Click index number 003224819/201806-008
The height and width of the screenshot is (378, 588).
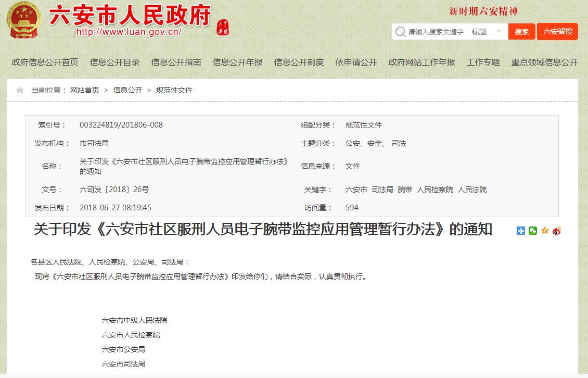click(x=121, y=125)
